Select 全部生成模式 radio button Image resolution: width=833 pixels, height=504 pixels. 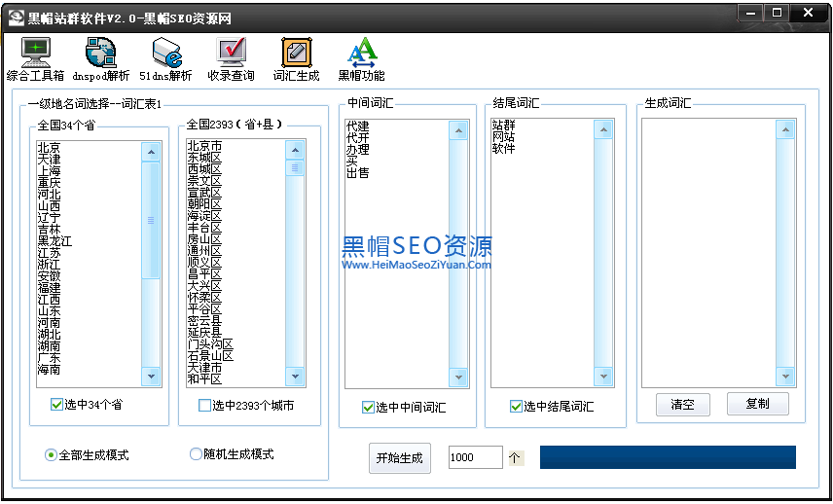click(51, 455)
